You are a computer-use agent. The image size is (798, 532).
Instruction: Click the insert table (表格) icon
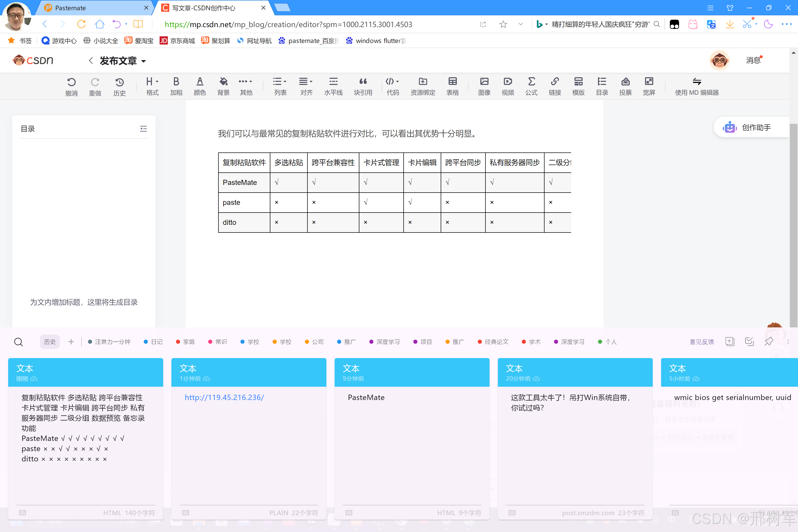(x=452, y=86)
